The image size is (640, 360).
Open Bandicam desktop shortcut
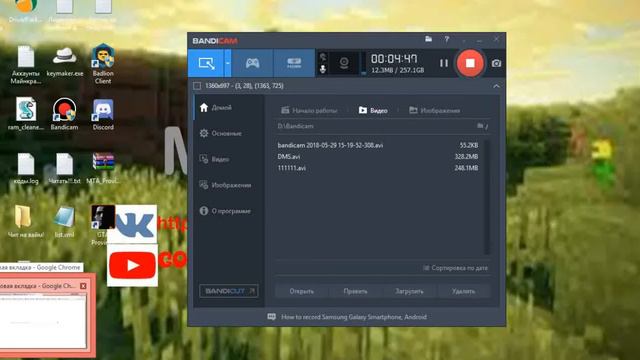coord(64,114)
